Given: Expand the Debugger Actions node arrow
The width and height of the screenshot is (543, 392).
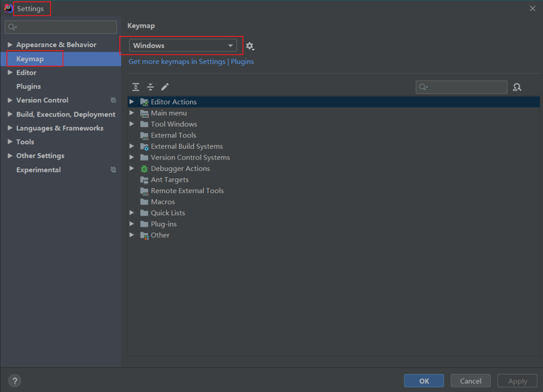Looking at the screenshot, I should [132, 169].
